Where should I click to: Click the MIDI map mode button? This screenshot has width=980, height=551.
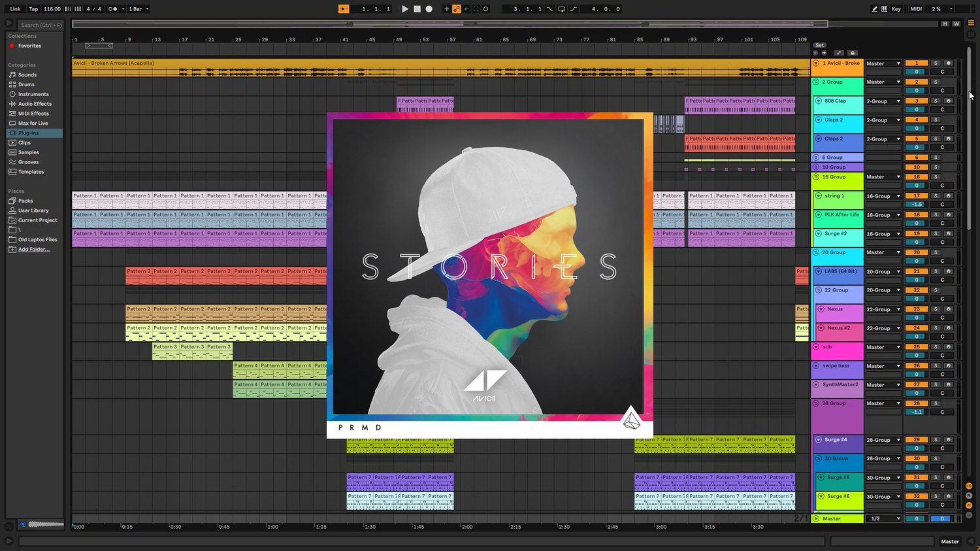pyautogui.click(x=916, y=9)
